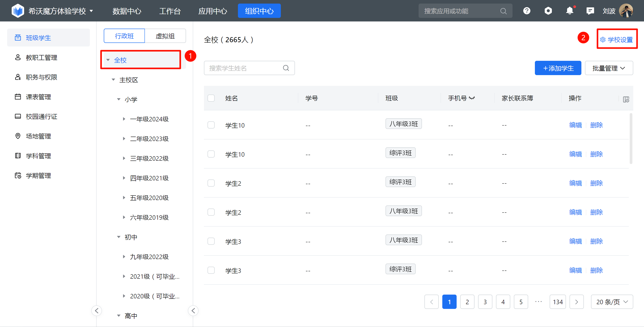Image resolution: width=644 pixels, height=327 pixels.
Task: Click magnifier icon in app search bar
Action: (x=503, y=11)
